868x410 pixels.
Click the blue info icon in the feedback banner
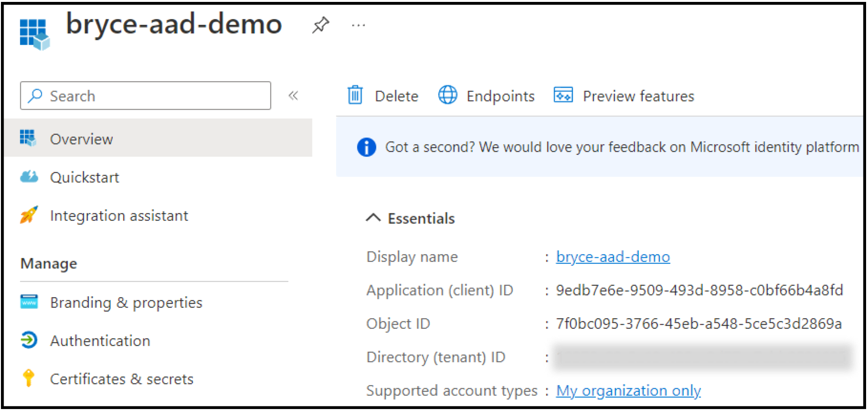point(366,147)
